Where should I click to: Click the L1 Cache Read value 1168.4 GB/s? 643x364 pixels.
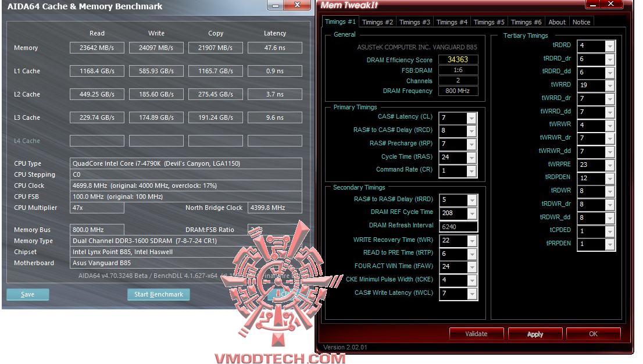97,71
